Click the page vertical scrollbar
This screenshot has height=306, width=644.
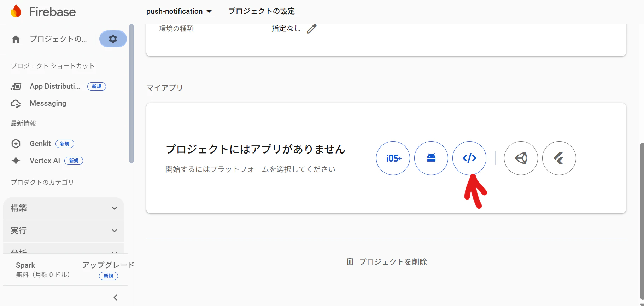coord(642,221)
